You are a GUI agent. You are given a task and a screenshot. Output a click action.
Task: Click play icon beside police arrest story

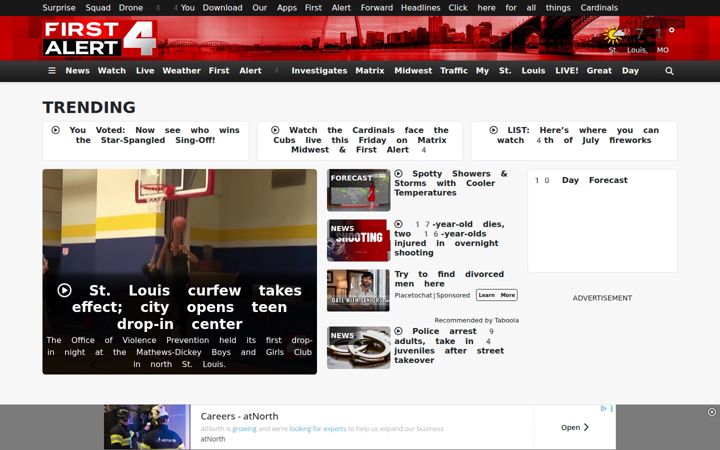[399, 331]
